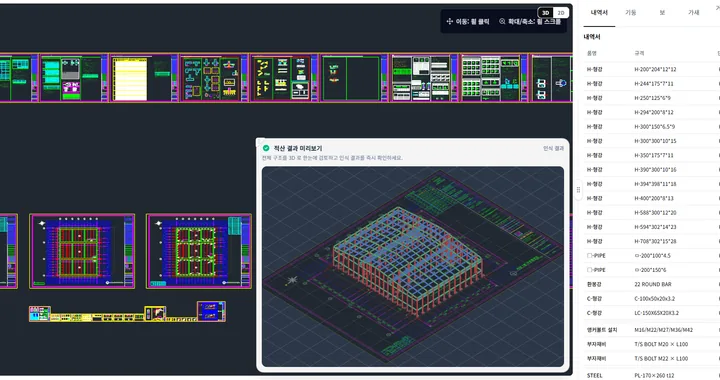The image size is (720, 380).
Task: Select row H-400*200*8*13
Action: tap(652, 198)
